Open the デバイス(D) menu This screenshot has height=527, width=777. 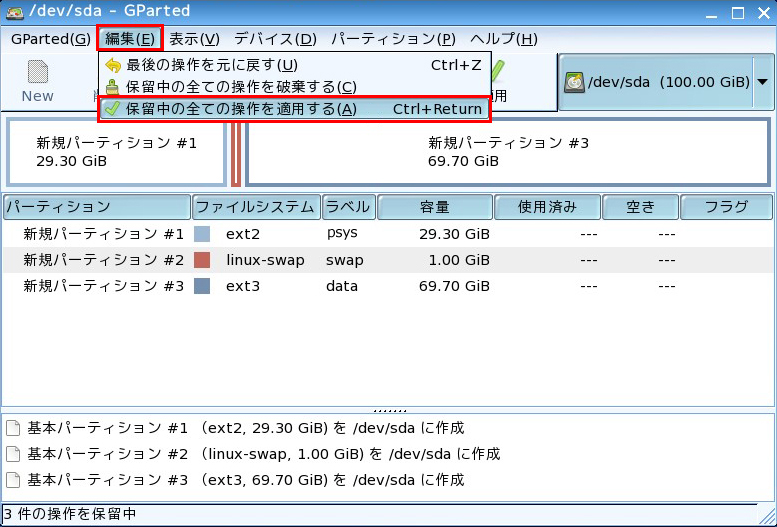(275, 39)
